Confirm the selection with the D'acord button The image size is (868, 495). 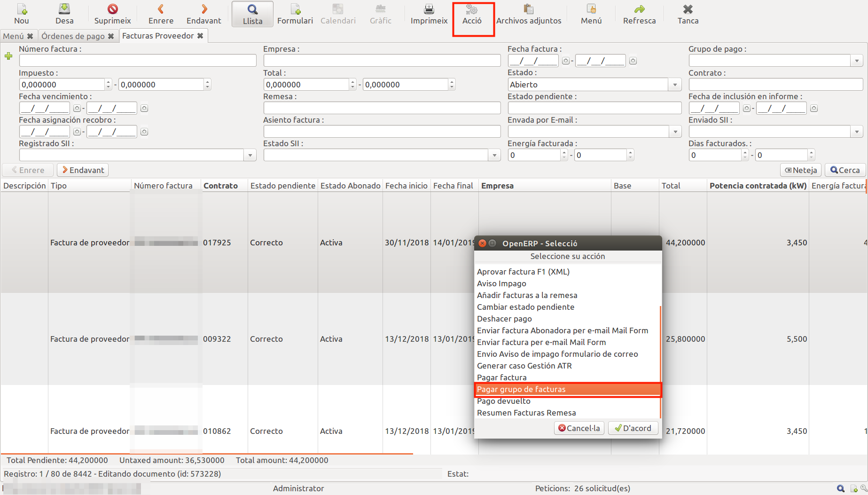[x=633, y=428]
